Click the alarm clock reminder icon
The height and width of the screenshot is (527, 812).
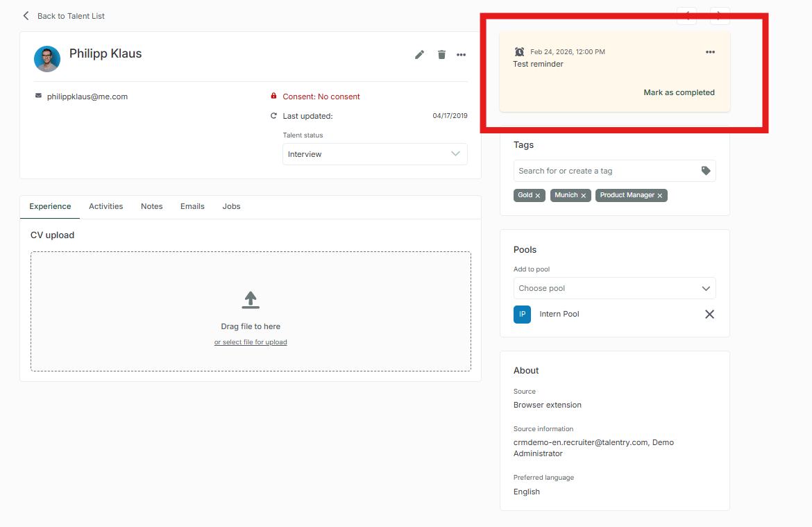coord(519,52)
